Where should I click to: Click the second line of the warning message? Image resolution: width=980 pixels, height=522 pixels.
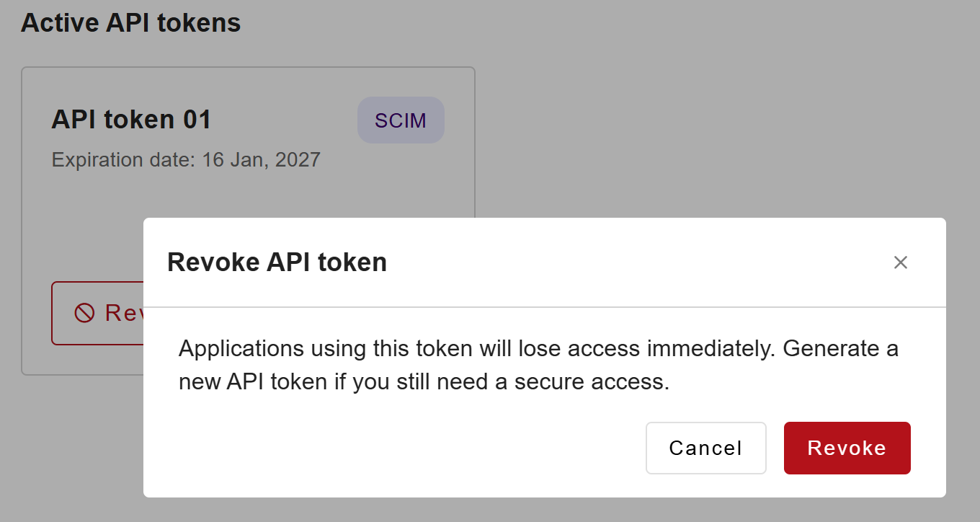click(424, 382)
